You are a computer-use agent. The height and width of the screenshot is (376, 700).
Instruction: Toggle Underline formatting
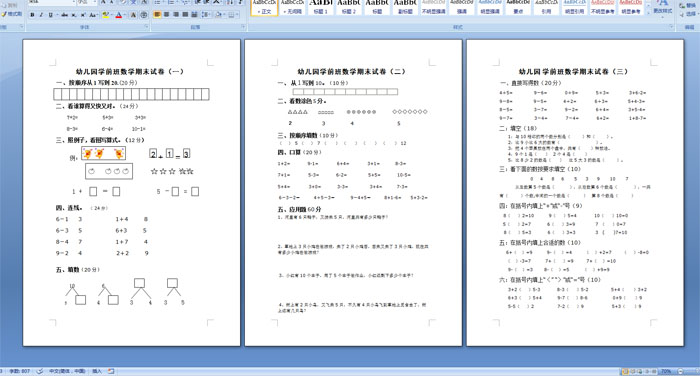point(50,15)
